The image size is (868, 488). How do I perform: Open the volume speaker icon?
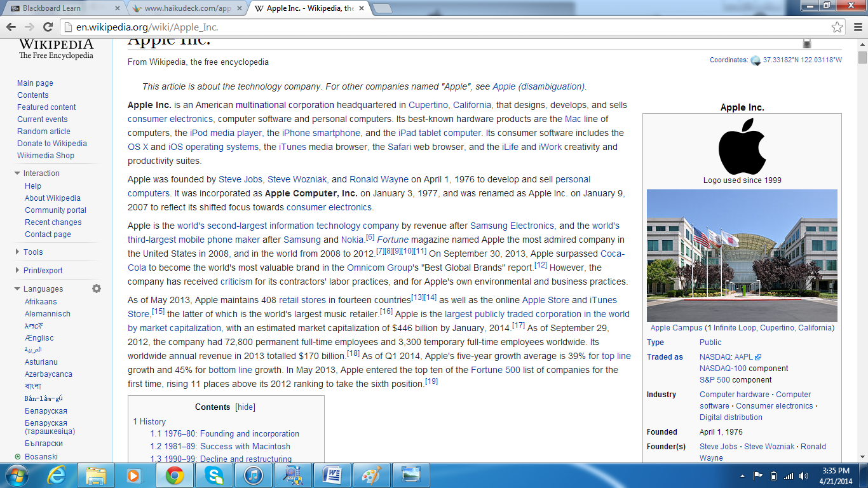805,475
